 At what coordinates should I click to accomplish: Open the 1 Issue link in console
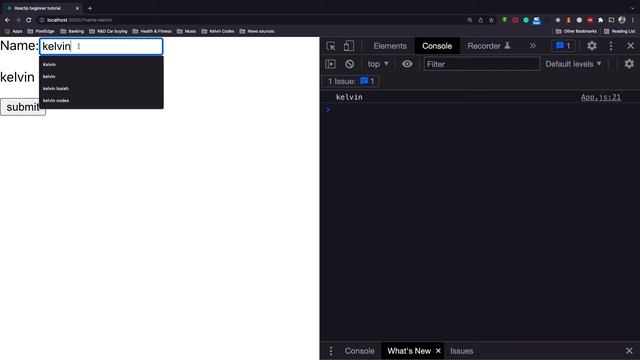351,81
